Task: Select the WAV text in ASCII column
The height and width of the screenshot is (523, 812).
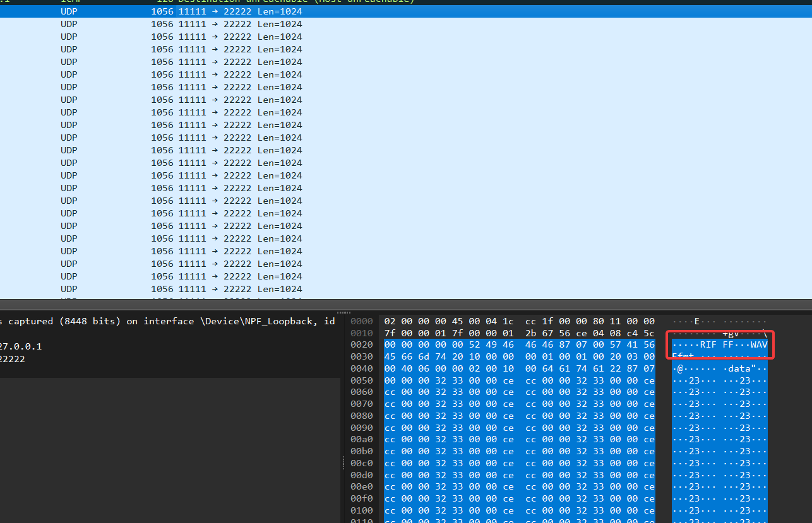Action: pyautogui.click(x=758, y=345)
